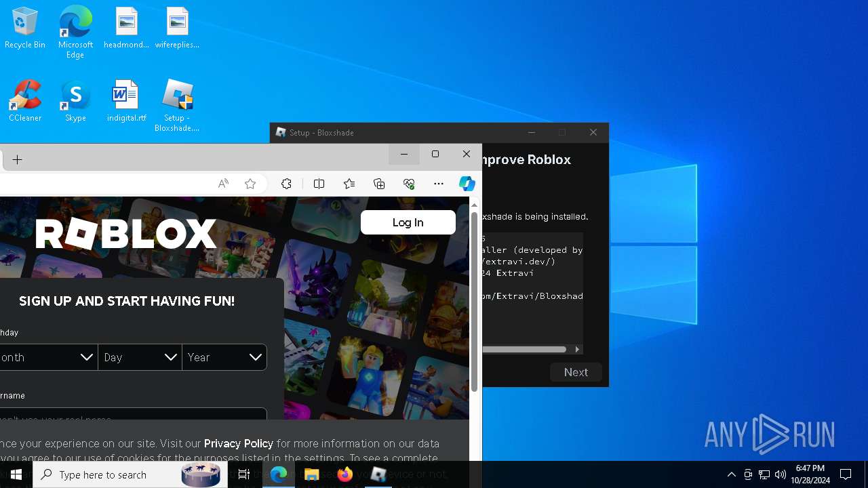The image size is (868, 488).
Task: Open indigital.rtf document on desktop
Action: click(126, 101)
